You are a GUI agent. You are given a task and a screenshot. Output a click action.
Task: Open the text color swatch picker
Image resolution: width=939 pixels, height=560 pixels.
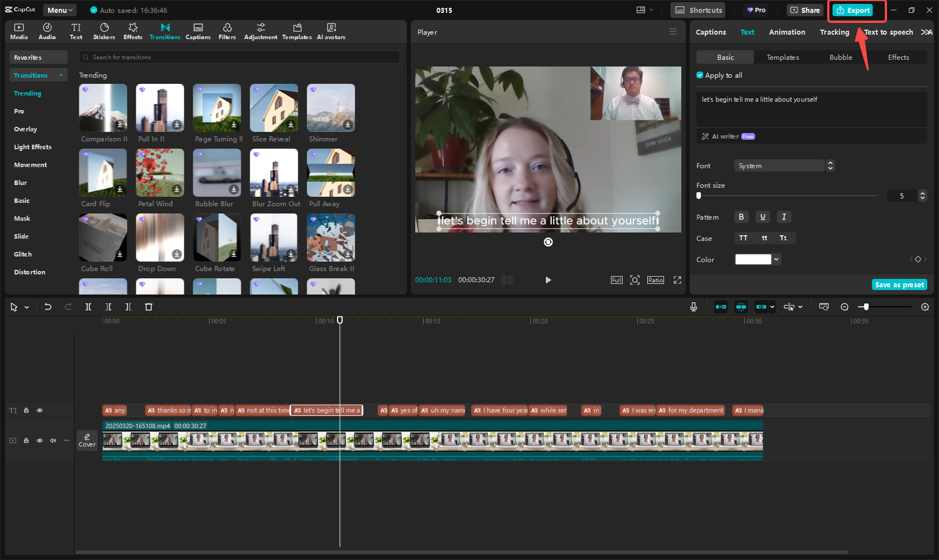click(753, 259)
